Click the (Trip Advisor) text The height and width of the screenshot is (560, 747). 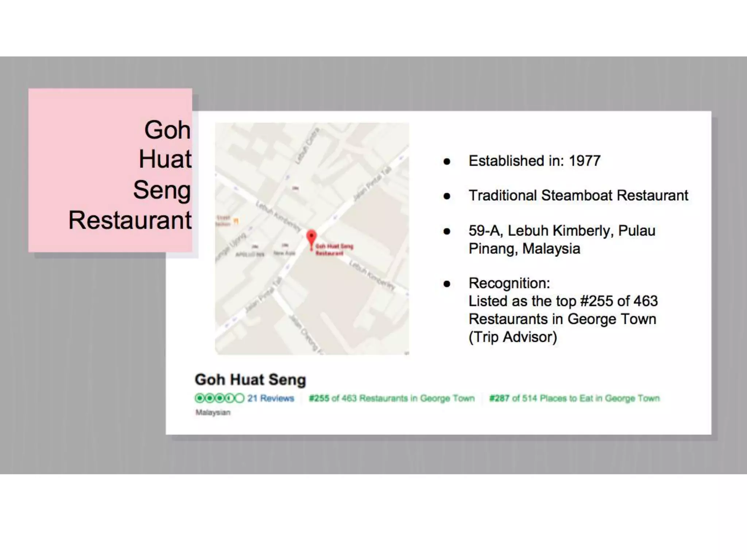tap(512, 337)
